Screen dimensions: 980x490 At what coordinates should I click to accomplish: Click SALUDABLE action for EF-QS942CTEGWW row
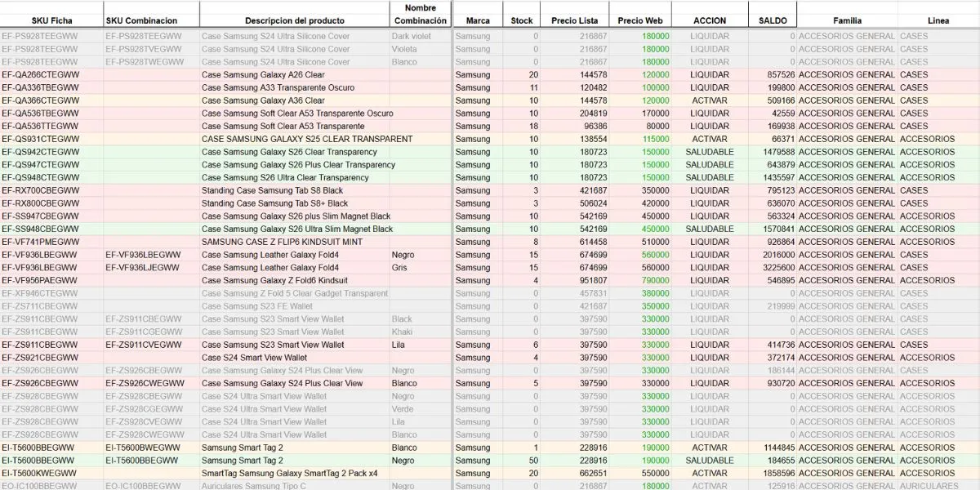[x=710, y=152]
